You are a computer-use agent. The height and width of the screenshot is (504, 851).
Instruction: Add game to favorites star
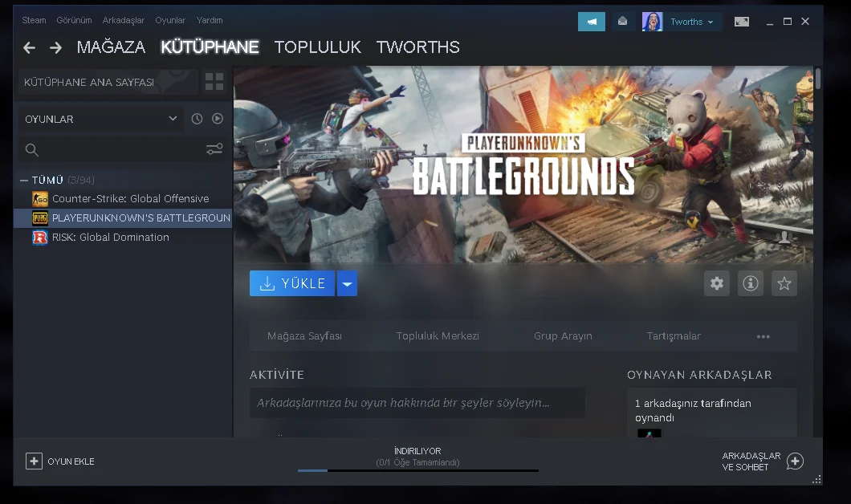(x=784, y=283)
